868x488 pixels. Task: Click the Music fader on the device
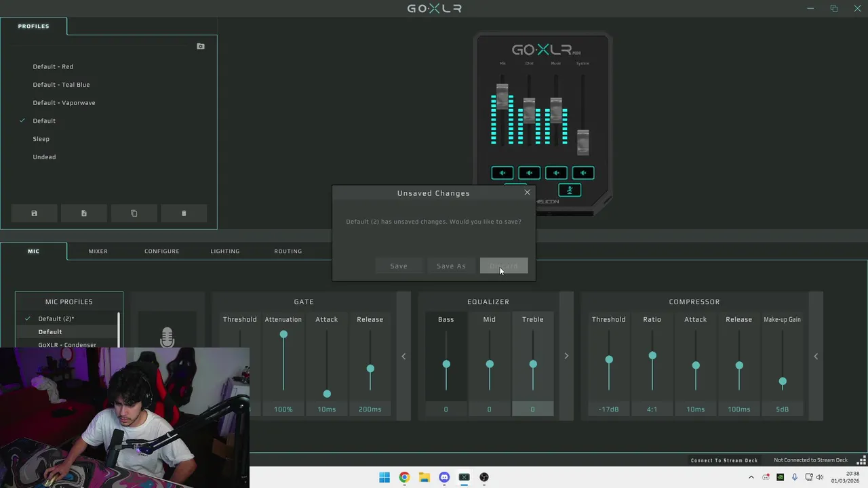click(x=556, y=110)
